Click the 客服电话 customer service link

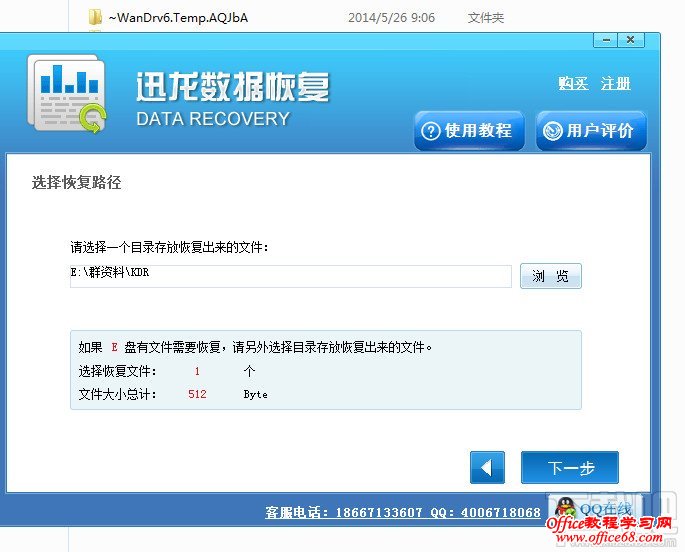pyautogui.click(x=403, y=512)
